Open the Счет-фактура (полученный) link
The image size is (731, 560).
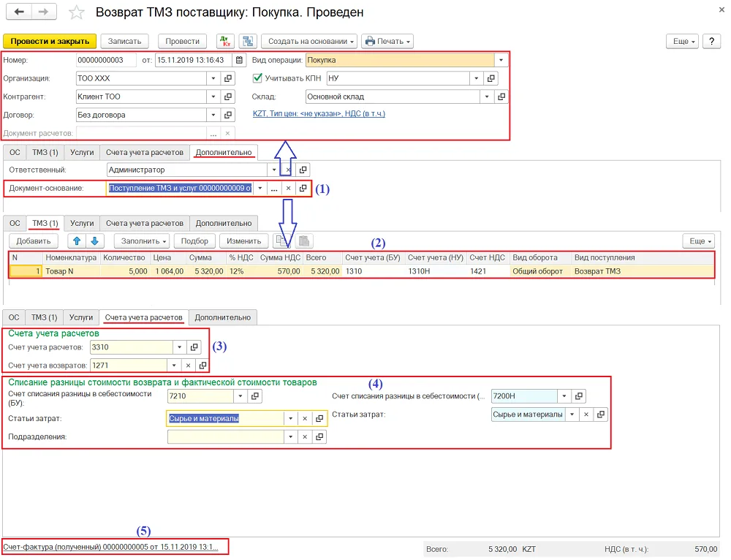110,547
